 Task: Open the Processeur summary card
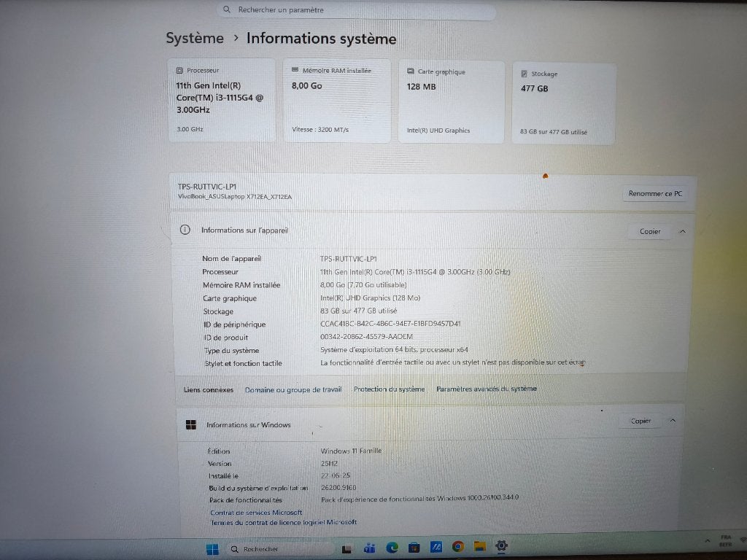tap(222, 100)
